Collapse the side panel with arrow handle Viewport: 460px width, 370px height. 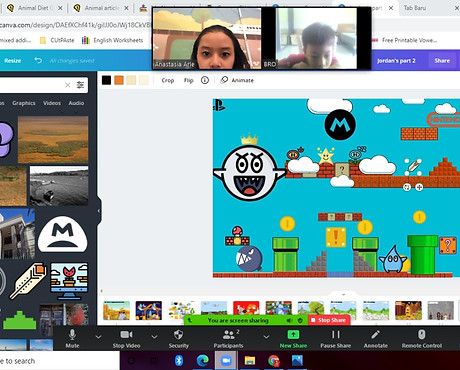tap(99, 211)
